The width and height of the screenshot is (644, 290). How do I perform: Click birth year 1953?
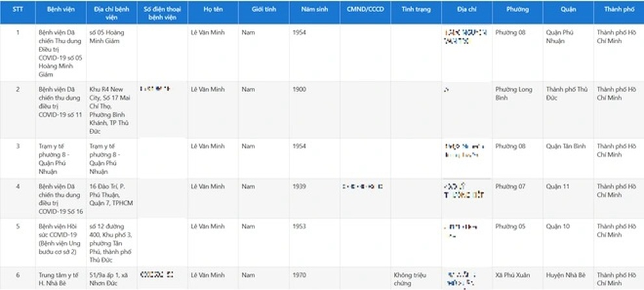click(299, 226)
